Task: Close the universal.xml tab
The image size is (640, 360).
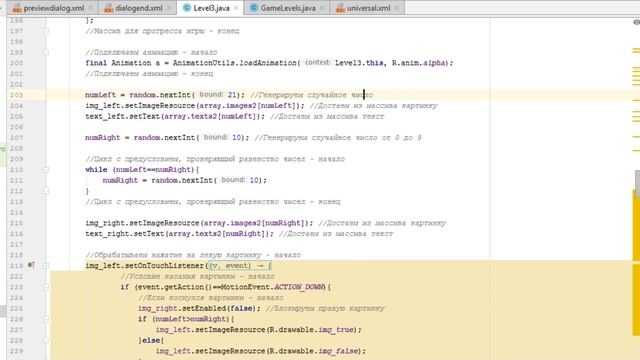Action: pos(397,8)
